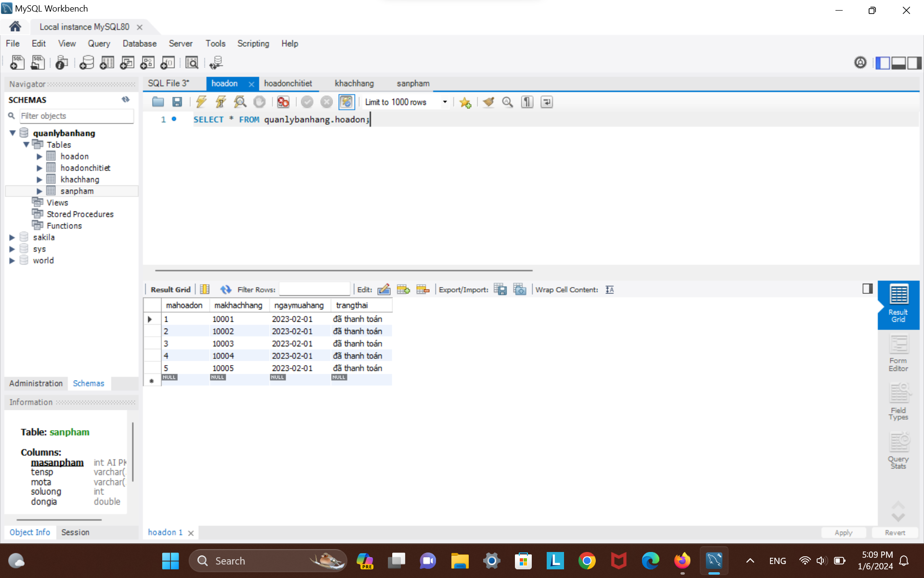Create a new stored procedure icon

(x=147, y=63)
